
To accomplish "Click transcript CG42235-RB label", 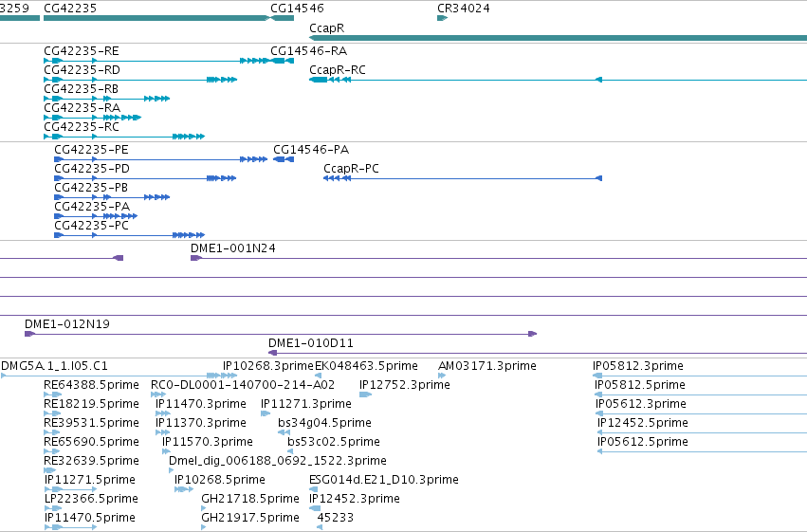I will click(82, 89).
